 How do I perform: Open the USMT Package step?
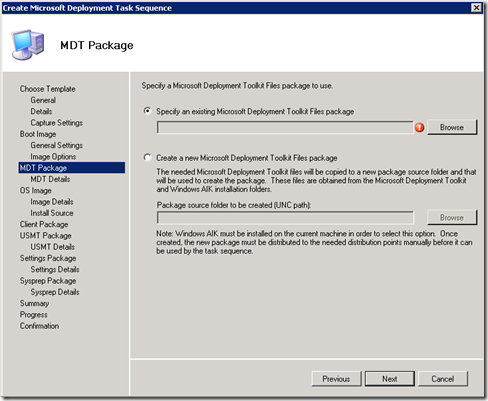pyautogui.click(x=46, y=235)
